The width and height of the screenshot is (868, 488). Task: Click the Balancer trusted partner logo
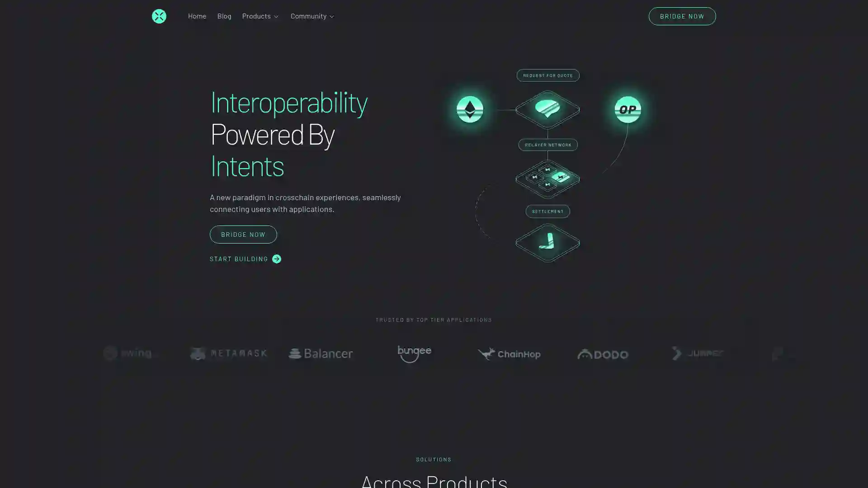point(321,353)
